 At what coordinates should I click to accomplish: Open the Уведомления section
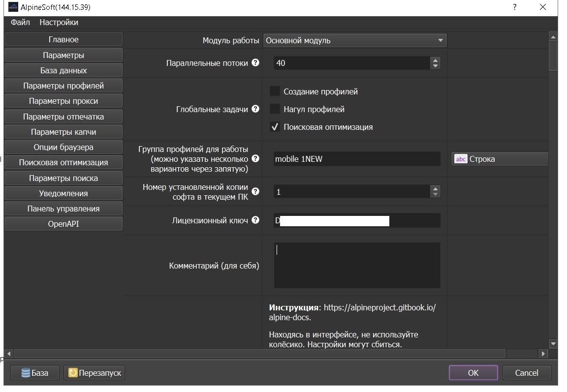point(63,193)
